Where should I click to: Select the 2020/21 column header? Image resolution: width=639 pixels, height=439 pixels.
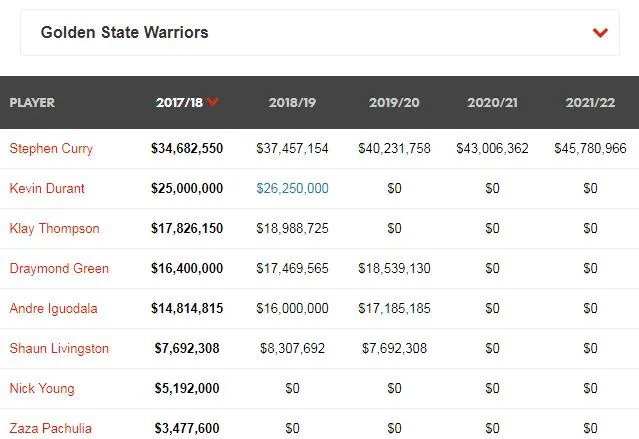click(x=492, y=102)
